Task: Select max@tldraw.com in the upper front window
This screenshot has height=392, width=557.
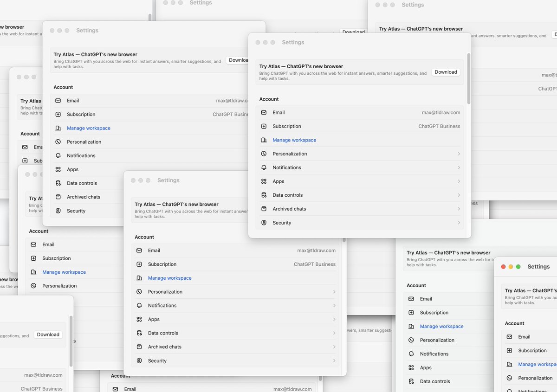Action: (x=441, y=112)
